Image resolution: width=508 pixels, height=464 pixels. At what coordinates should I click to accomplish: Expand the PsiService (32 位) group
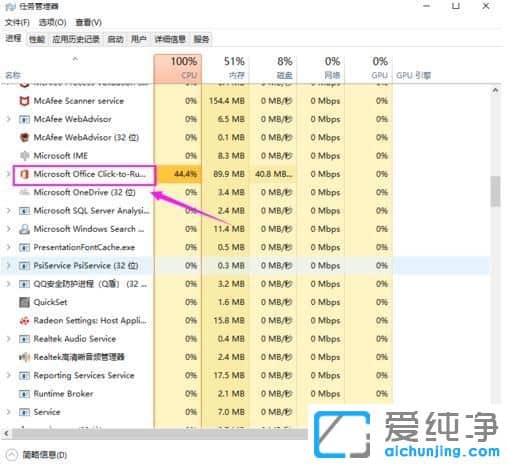point(9,266)
